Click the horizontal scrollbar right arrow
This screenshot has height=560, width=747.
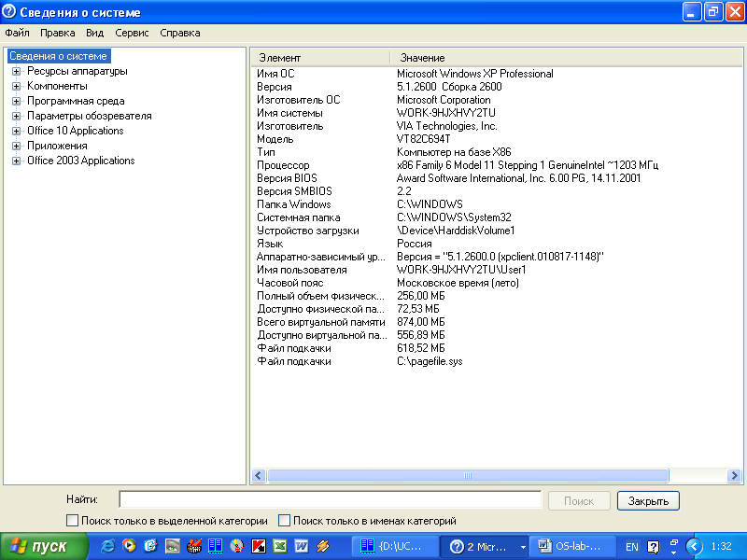point(734,475)
